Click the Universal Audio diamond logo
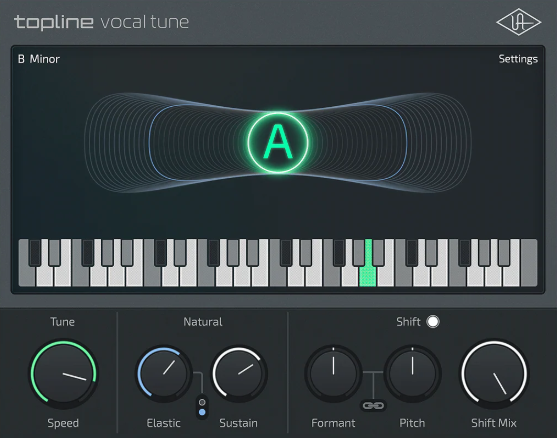The image size is (557, 438). [518, 22]
